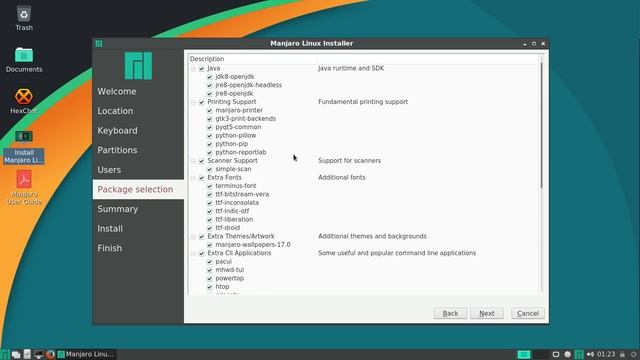Select the Location step in sidebar

pos(115,111)
